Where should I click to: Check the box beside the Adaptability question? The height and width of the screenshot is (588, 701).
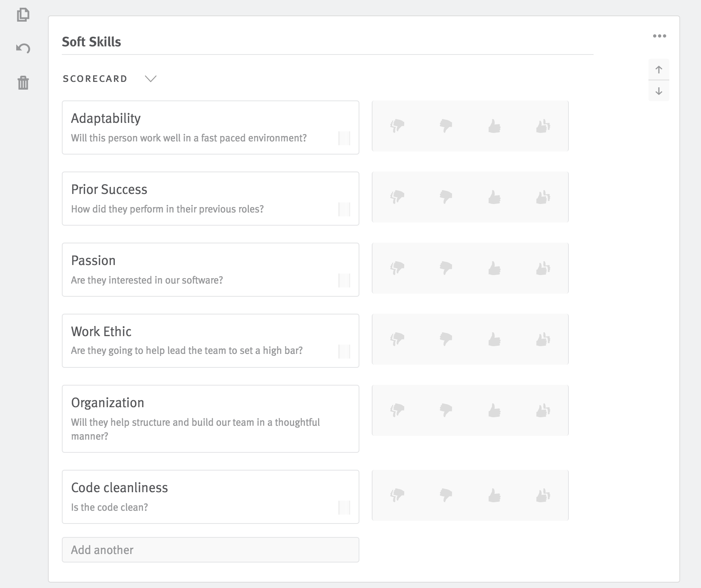344,138
